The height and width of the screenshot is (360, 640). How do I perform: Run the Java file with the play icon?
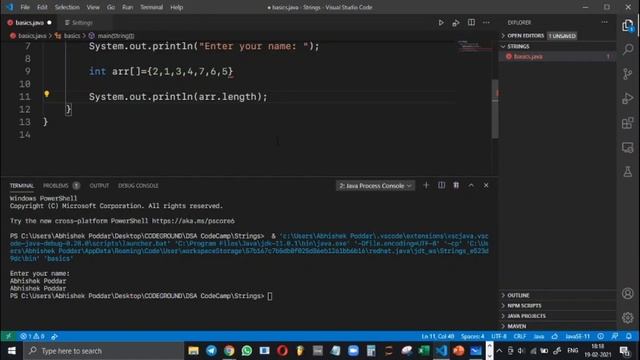[441, 23]
